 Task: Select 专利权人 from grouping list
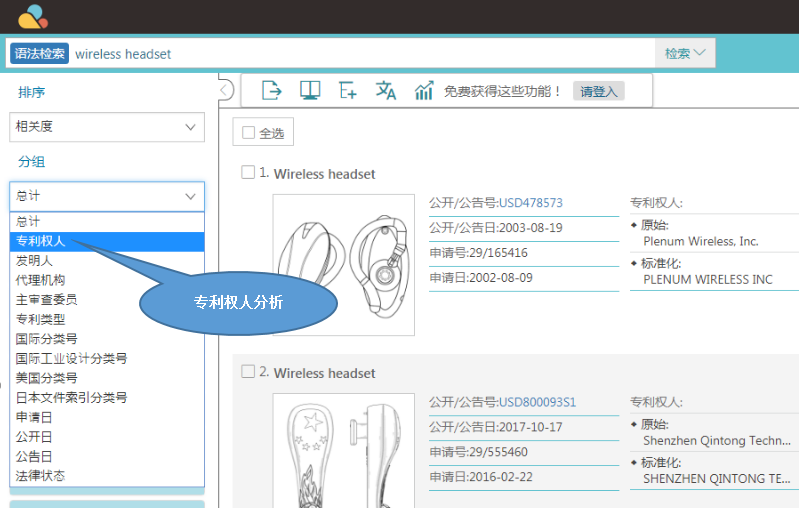click(41, 241)
